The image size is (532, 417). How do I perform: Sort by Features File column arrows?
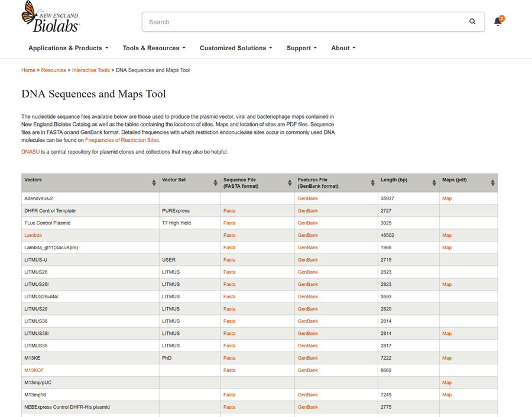click(372, 183)
